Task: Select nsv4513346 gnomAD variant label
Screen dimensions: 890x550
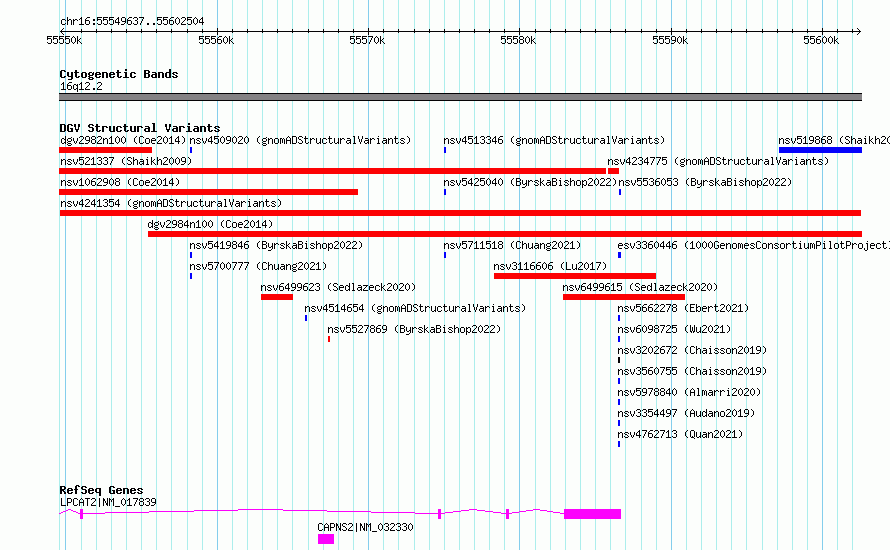Action: (x=554, y=140)
